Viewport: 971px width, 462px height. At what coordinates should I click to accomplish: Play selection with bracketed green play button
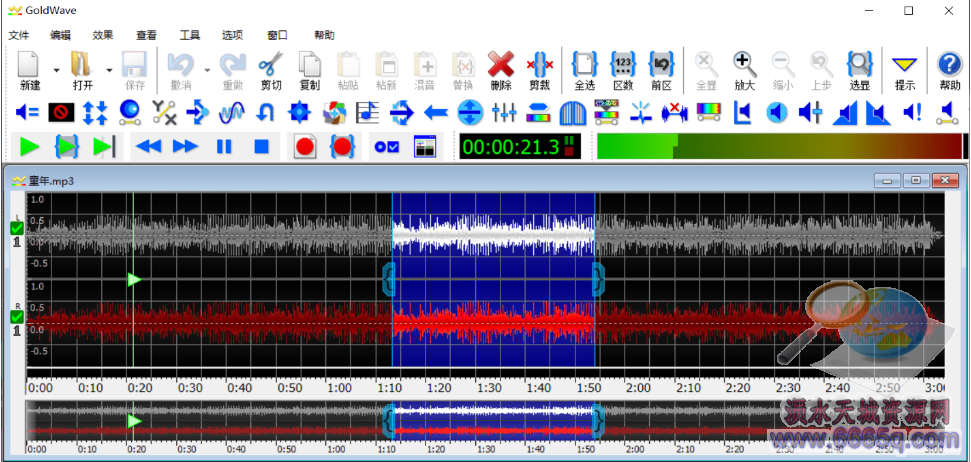(x=67, y=147)
